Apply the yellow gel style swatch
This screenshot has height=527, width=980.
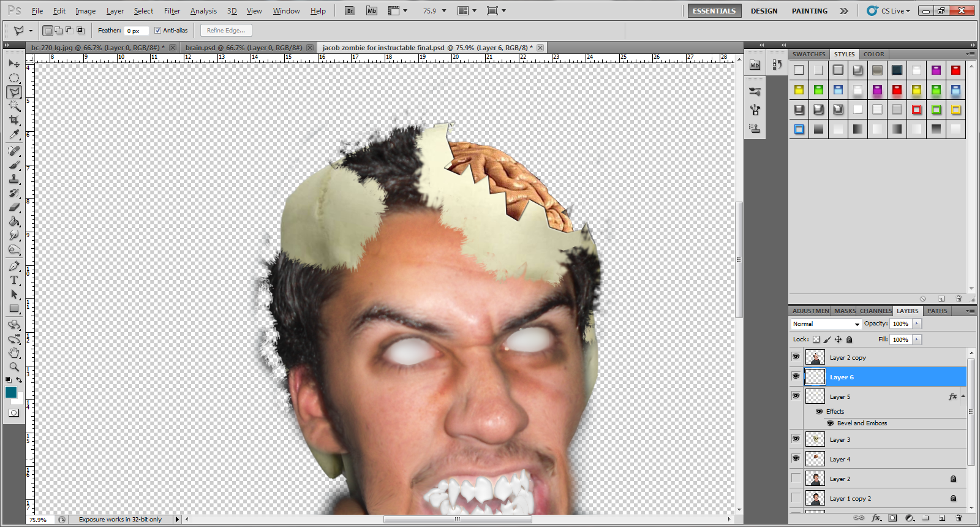[x=799, y=90]
